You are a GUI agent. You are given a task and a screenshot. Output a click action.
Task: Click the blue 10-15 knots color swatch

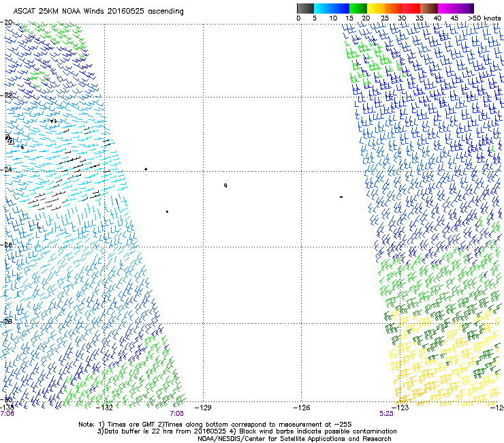341,8
